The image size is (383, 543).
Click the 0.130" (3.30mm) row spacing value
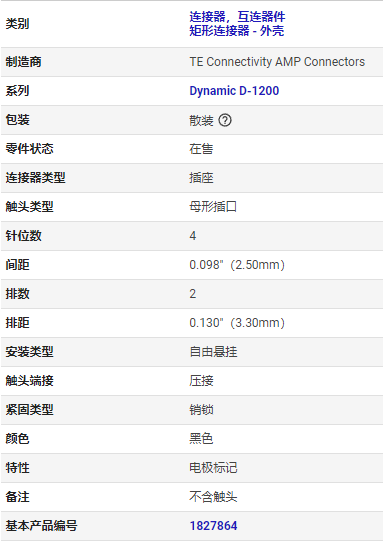[x=237, y=323]
